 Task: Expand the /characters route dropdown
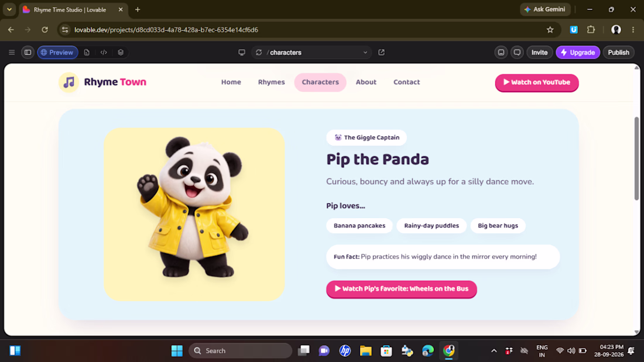(x=365, y=53)
